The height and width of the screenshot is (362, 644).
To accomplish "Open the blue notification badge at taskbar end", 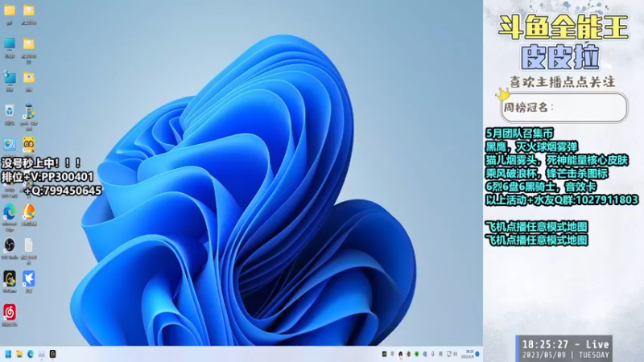I will tap(477, 354).
